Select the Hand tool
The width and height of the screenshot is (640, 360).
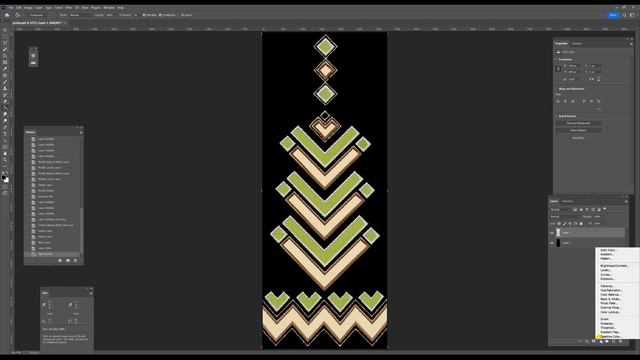tap(5, 153)
